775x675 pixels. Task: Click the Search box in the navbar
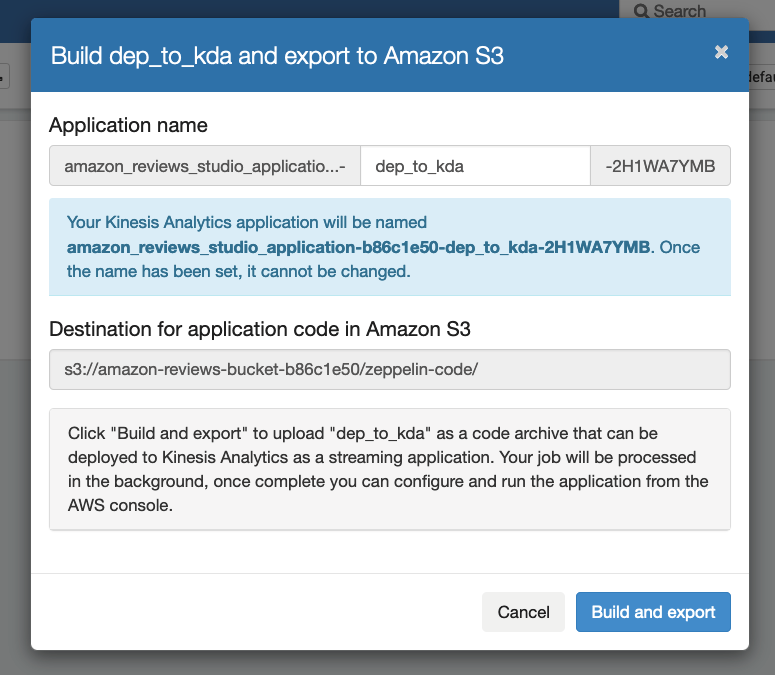click(x=690, y=11)
